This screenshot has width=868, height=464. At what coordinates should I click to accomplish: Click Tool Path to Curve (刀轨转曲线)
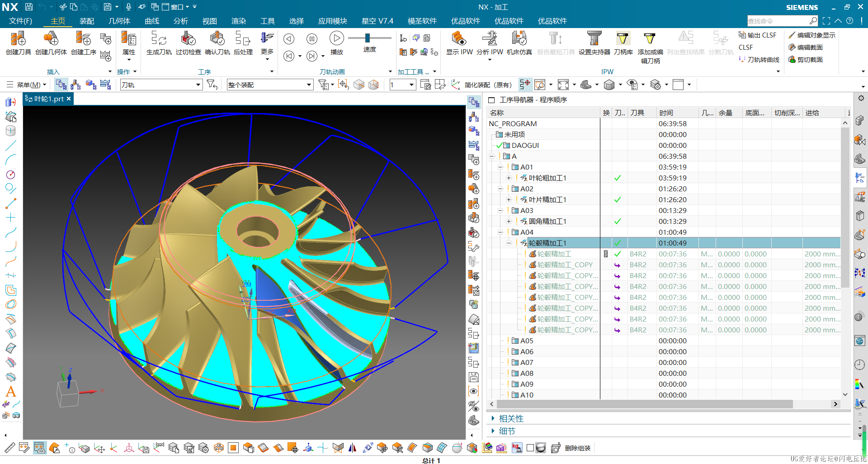pyautogui.click(x=759, y=59)
